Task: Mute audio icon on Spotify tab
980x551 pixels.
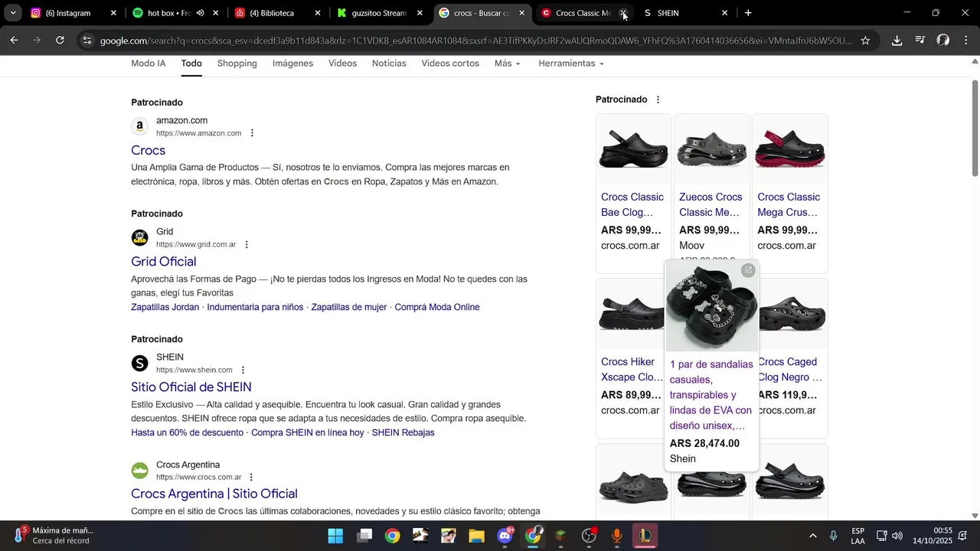Action: pos(200,13)
